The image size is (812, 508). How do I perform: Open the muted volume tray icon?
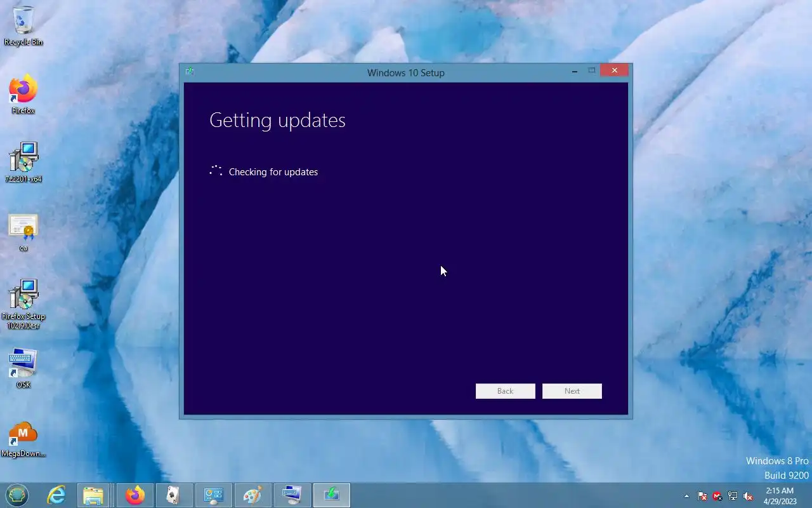(748, 496)
